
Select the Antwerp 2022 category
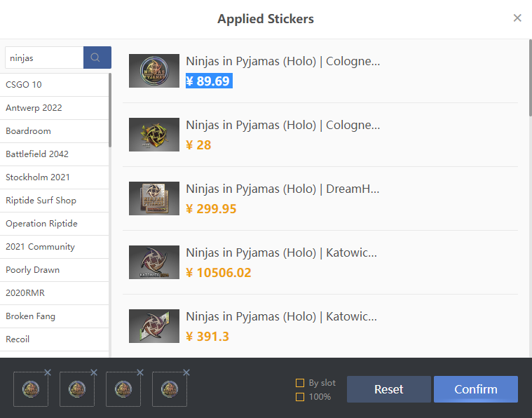34,108
